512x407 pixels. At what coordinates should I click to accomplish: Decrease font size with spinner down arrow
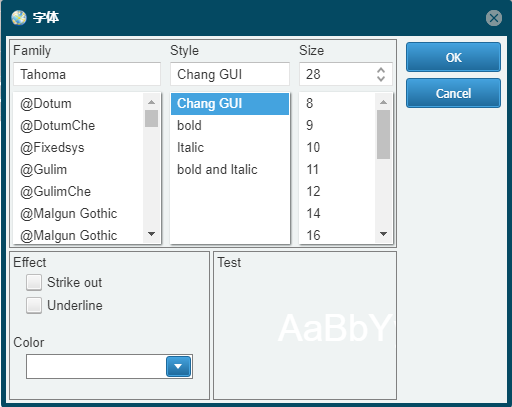tap(381, 78)
